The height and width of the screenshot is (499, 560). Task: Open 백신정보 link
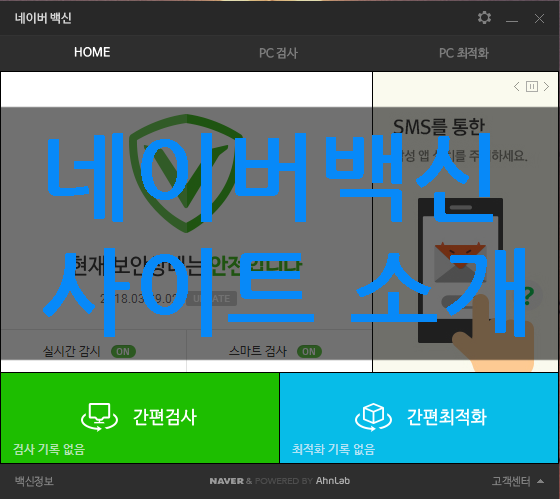point(34,481)
